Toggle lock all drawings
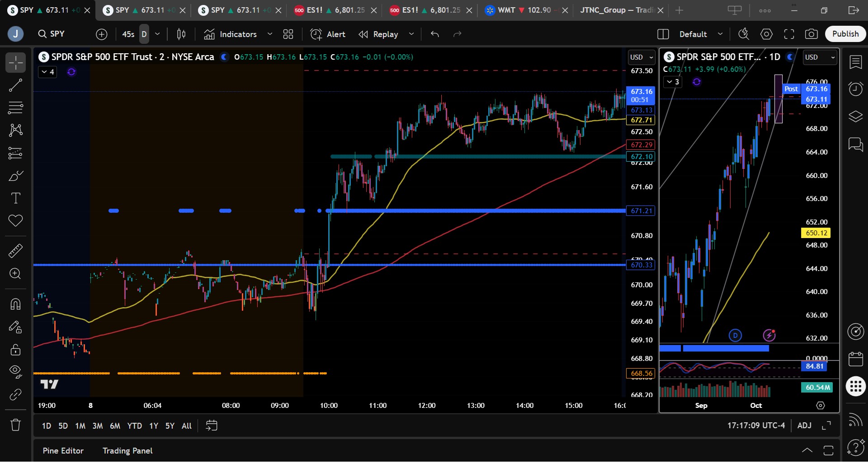The image size is (868, 463). (15, 350)
